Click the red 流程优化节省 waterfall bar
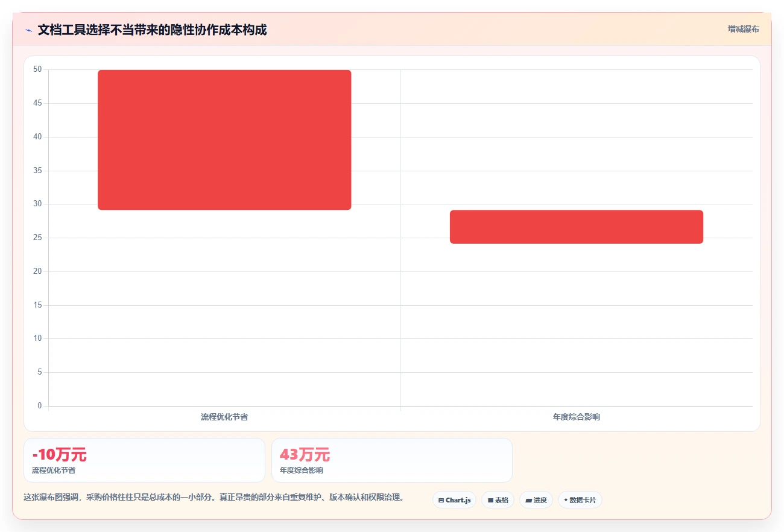The image size is (784, 532). point(224,140)
